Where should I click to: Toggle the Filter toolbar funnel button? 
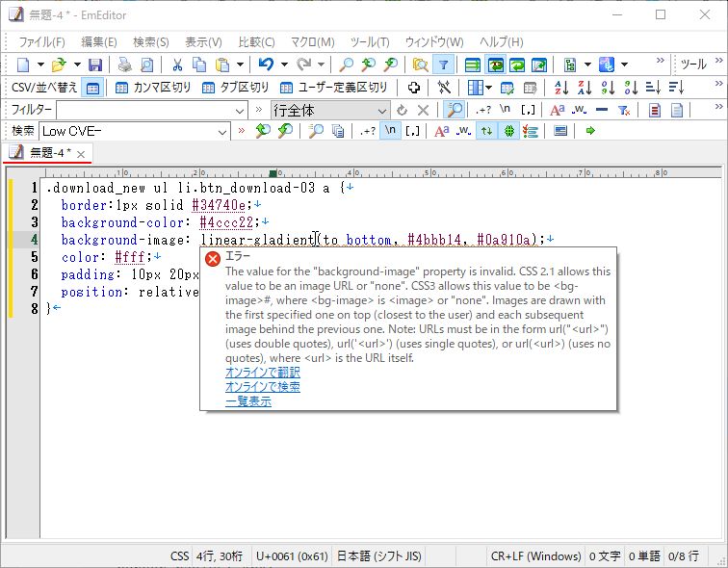click(443, 65)
